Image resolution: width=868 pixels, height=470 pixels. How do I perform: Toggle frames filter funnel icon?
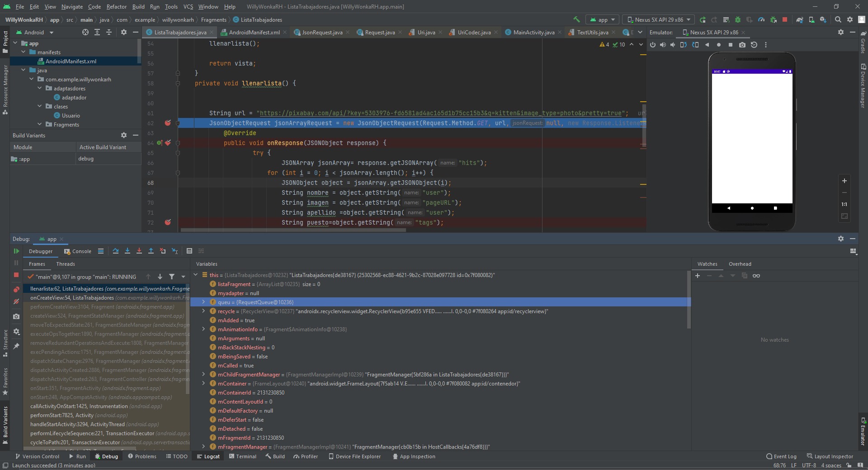coord(172,277)
